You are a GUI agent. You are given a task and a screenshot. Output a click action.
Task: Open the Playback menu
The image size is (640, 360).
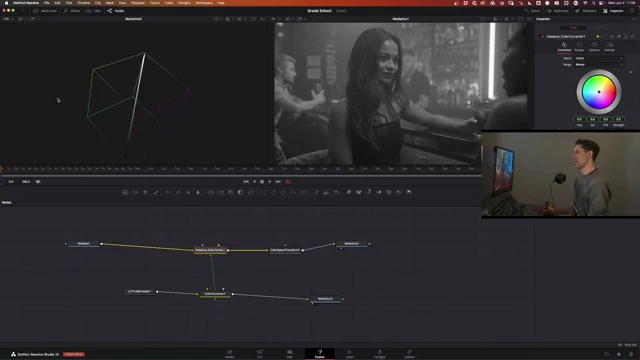[x=138, y=3]
